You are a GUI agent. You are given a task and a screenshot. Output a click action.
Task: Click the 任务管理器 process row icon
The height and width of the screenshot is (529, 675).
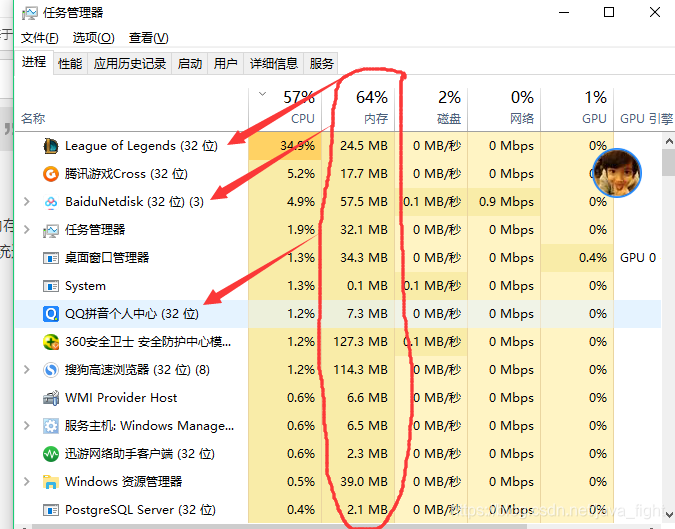tap(51, 230)
